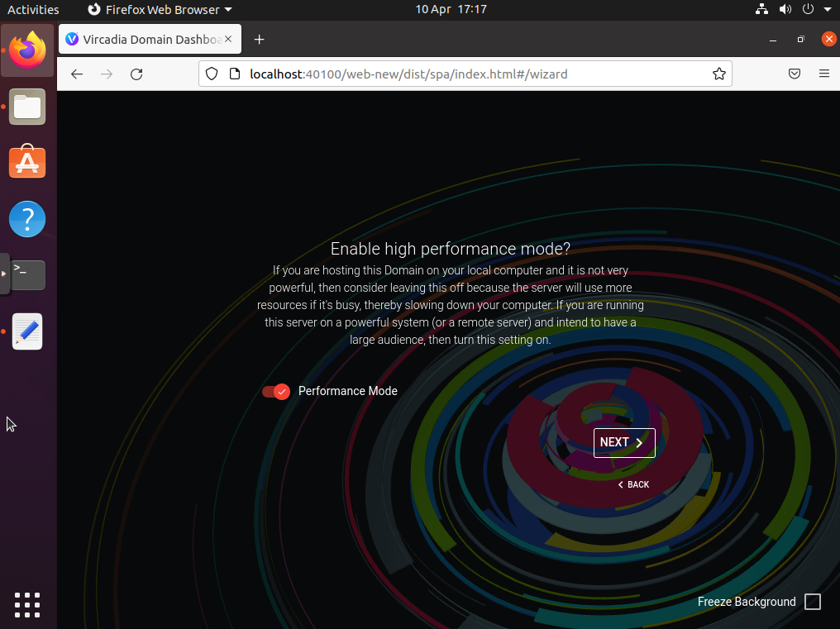Show site information page icon
840x629 pixels.
[235, 74]
